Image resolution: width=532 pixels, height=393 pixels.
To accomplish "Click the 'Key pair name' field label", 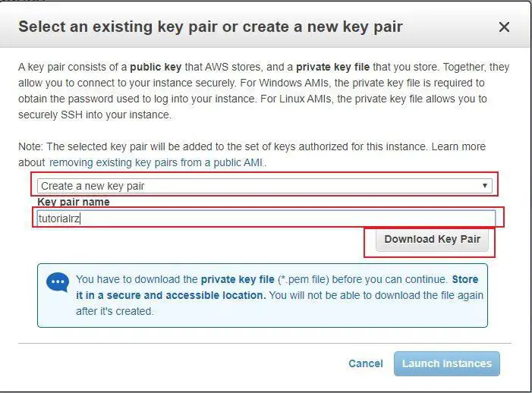I will coord(74,202).
